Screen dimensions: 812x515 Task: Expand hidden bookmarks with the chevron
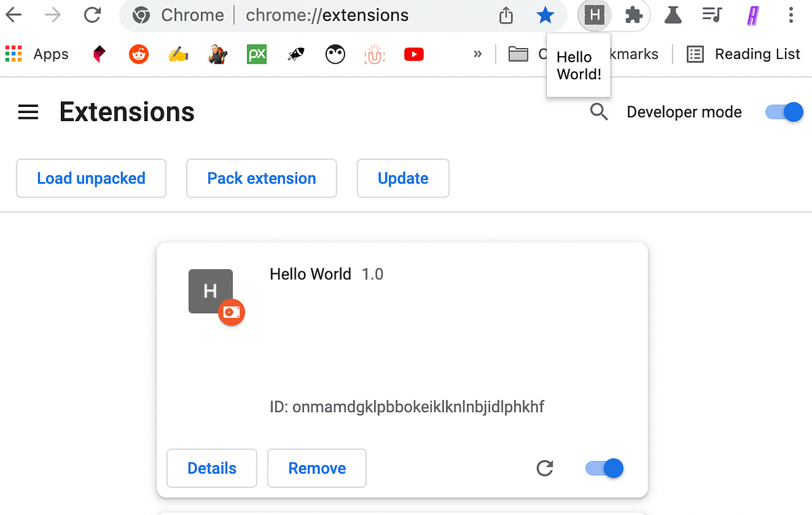(477, 54)
